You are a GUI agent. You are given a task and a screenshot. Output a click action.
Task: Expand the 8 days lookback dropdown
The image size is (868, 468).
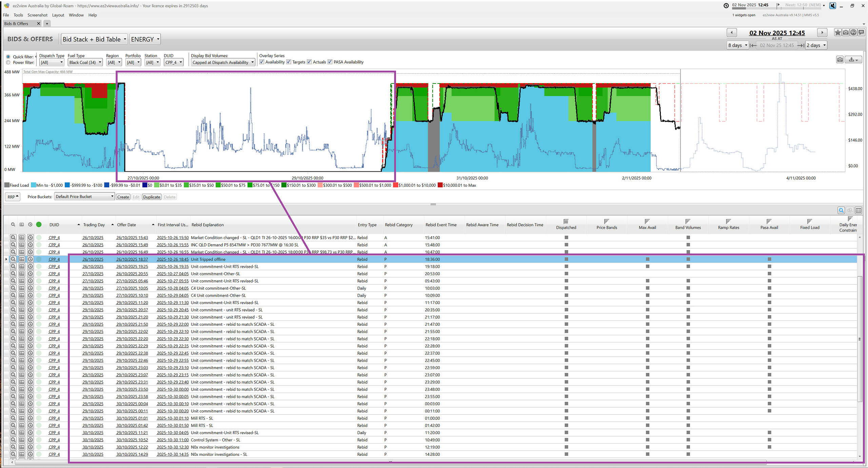pos(737,45)
